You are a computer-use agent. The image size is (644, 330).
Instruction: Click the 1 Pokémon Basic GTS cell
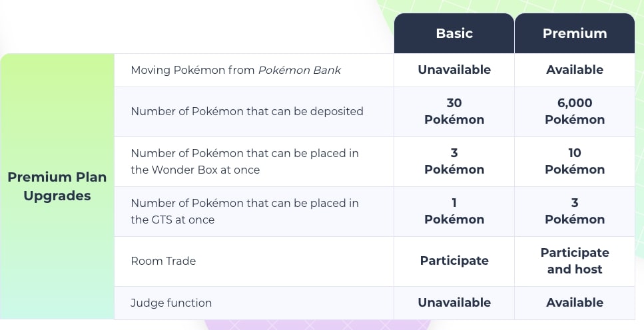tap(454, 212)
